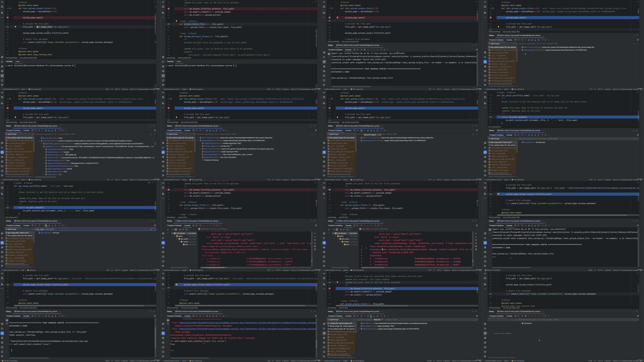Frames list scrollbar in driver capabilities panel
Image resolution: width=644 pixels, height=362 pixels.
click(34, 144)
